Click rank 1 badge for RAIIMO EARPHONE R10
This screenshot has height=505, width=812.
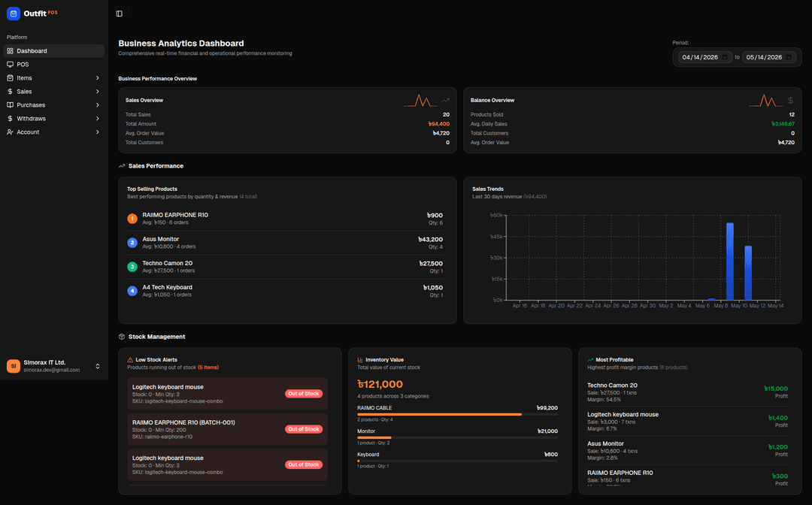pos(132,219)
